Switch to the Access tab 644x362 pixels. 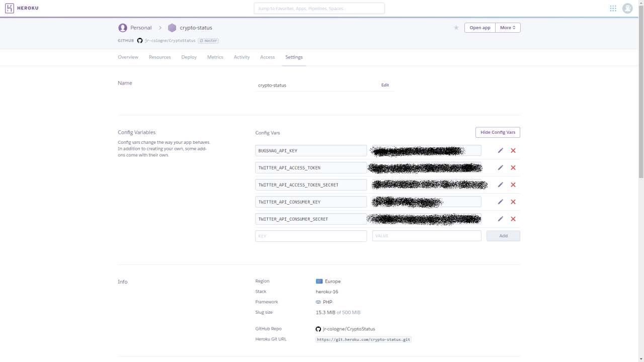(x=267, y=57)
